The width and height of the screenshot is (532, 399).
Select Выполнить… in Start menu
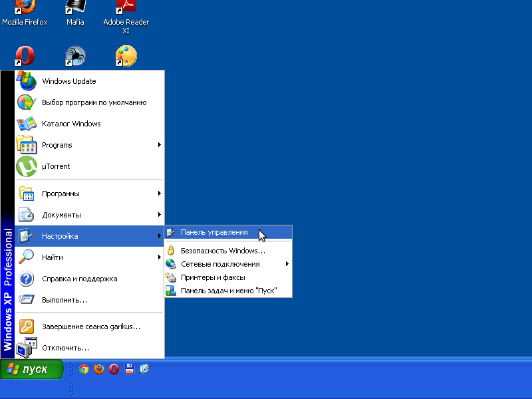click(x=90, y=300)
